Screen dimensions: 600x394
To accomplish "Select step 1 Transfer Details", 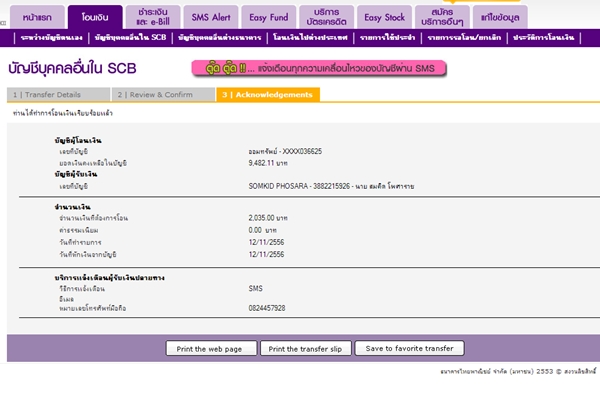I will coord(59,94).
